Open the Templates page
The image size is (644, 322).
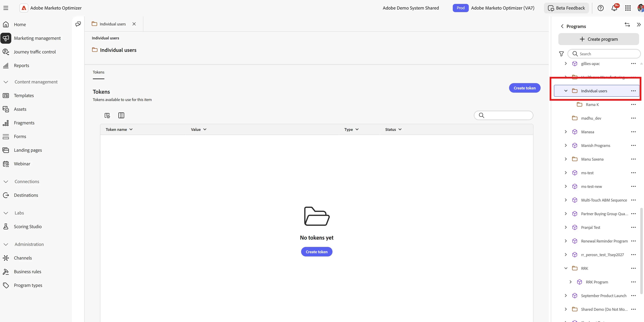(x=24, y=96)
